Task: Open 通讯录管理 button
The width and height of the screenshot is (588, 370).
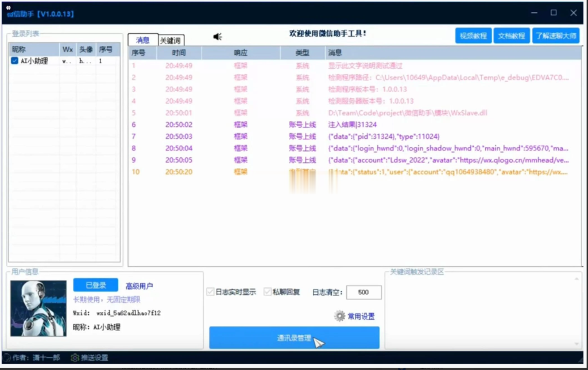Action: (295, 338)
